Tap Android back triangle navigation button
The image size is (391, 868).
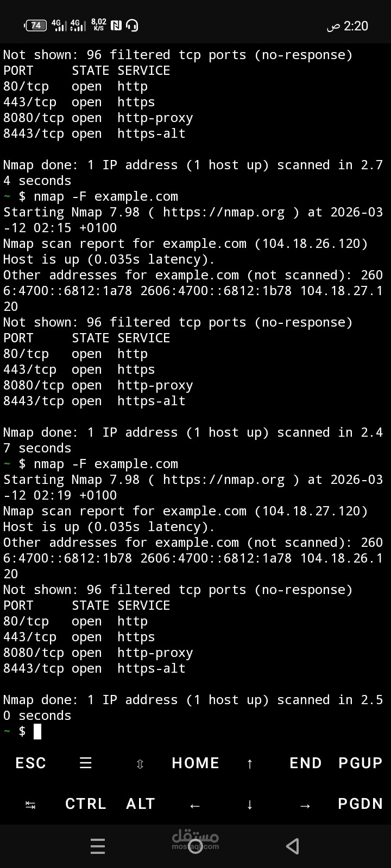point(292,846)
